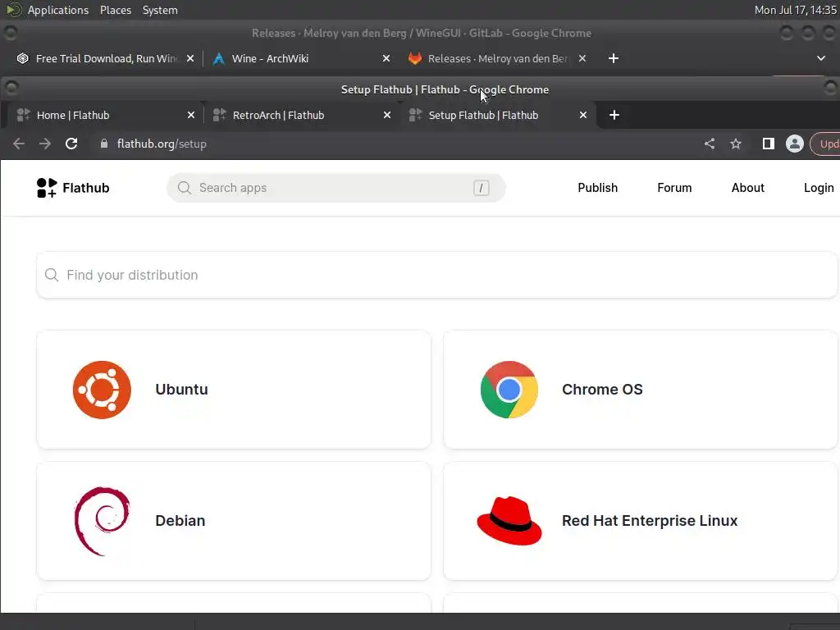Open the Forum link in Flathub header
Image resolution: width=840 pixels, height=630 pixels.
[674, 188]
